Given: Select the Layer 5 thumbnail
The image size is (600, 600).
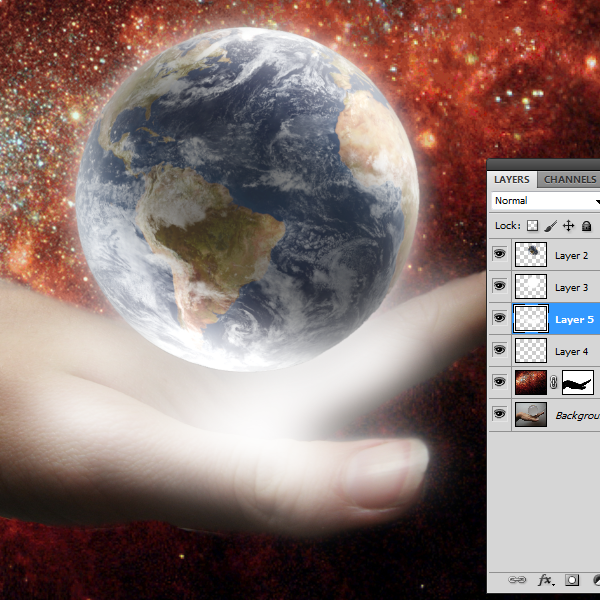Looking at the screenshot, I should [531, 318].
